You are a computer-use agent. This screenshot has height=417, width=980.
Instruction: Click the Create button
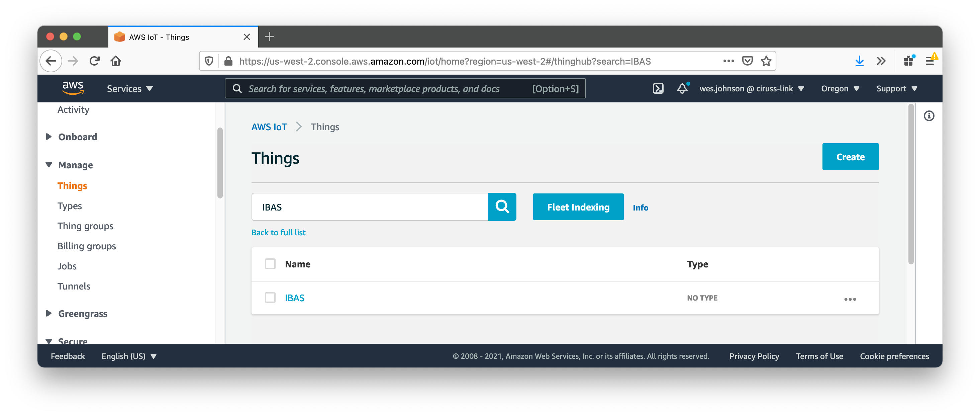click(x=850, y=157)
